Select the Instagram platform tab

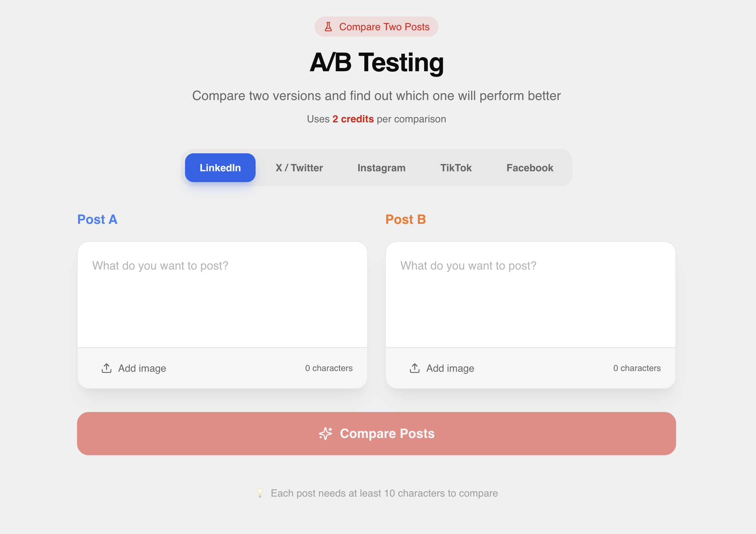coord(381,167)
